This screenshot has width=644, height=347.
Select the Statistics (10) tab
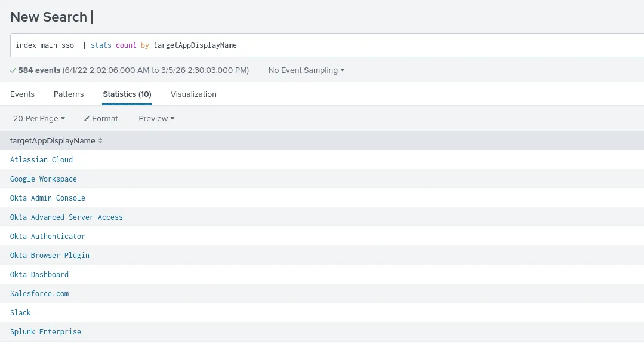127,94
